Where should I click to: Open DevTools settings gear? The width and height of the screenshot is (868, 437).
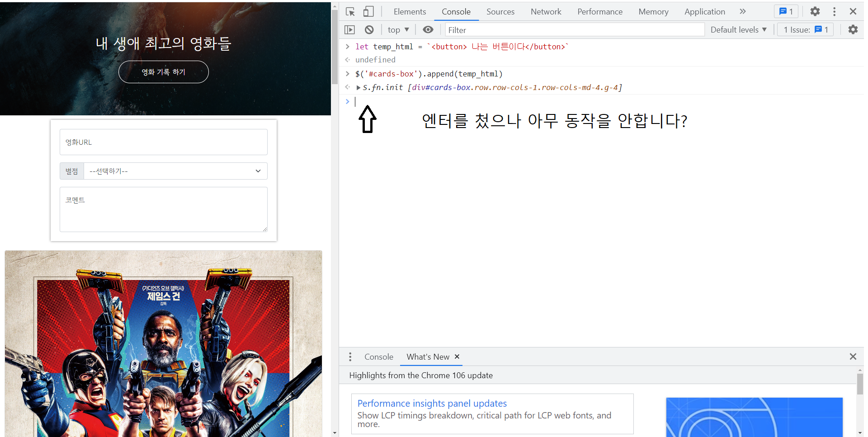click(x=815, y=12)
